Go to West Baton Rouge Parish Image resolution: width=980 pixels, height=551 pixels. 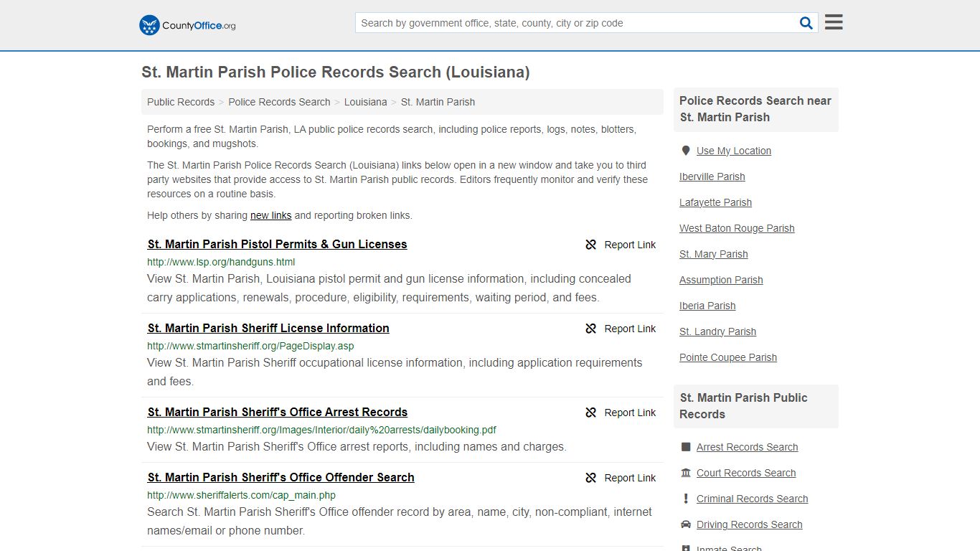(737, 228)
